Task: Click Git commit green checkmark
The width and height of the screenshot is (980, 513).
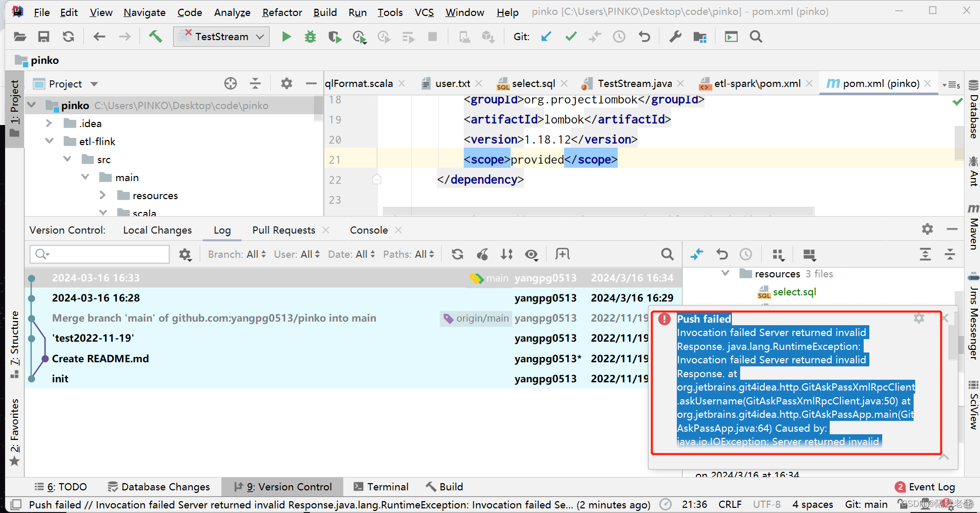Action: 571,37
